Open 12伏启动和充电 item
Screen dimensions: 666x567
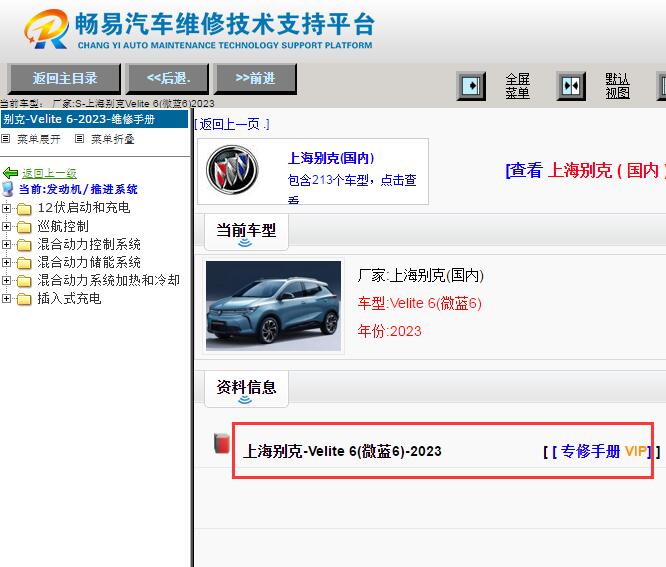(84, 208)
